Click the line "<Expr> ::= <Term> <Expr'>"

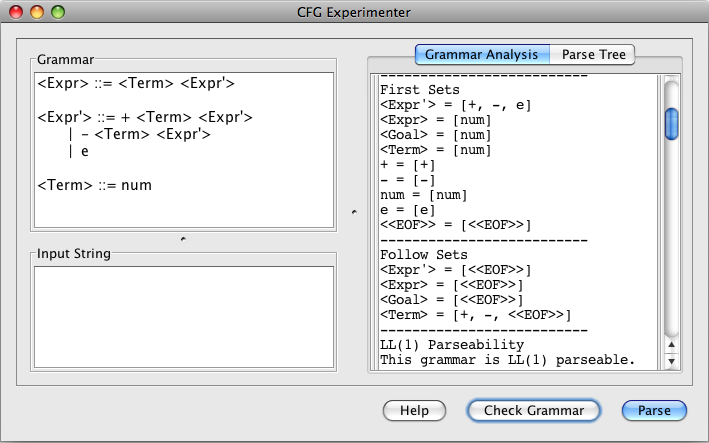[x=136, y=84]
